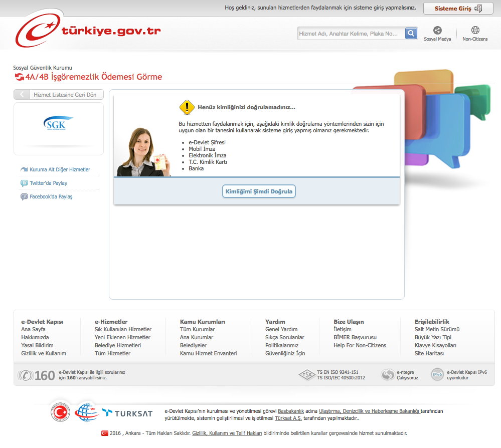
Task: Open Ana Sayfa footer link
Action: [33, 329]
